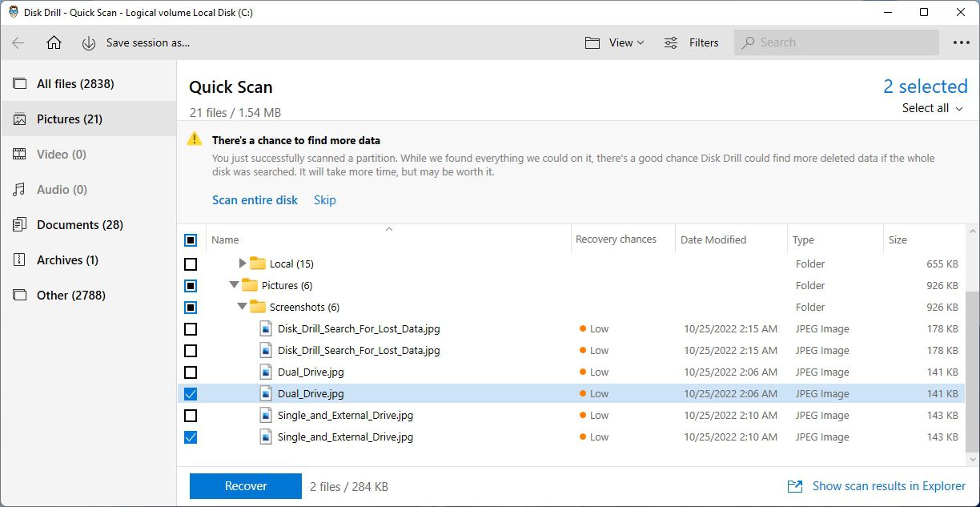980x507 pixels.
Task: Select Other (2788) category
Action: click(88, 295)
